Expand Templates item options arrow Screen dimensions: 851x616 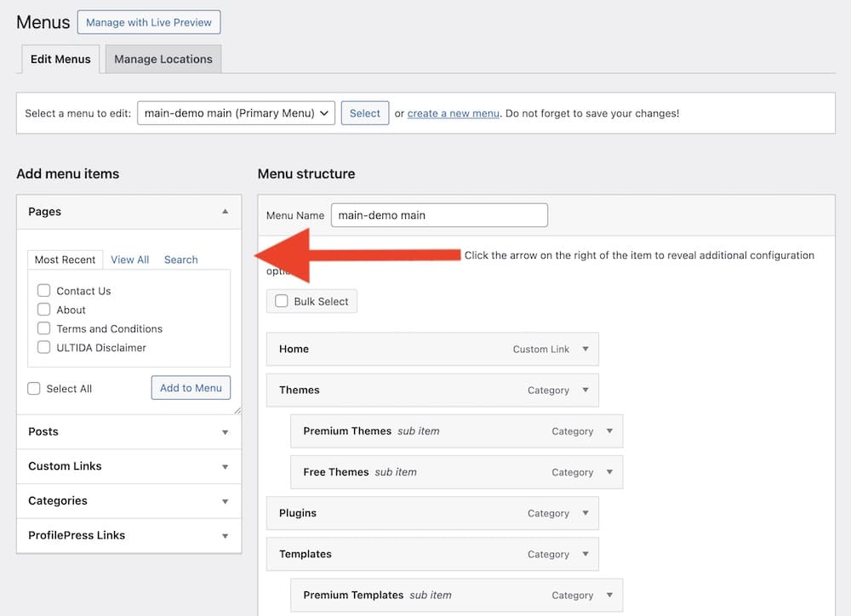point(585,554)
